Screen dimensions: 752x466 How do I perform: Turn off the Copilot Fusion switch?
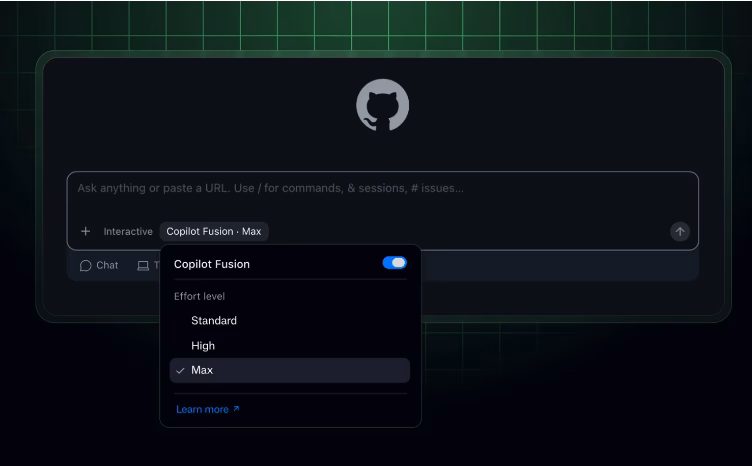(394, 263)
